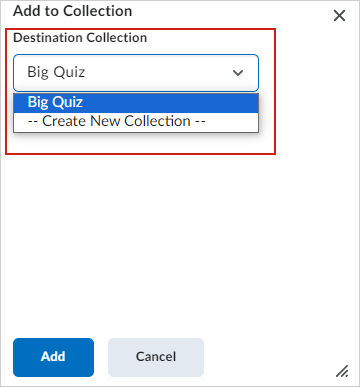
Task: Dismiss the dialog using Cancel
Action: pyautogui.click(x=156, y=357)
